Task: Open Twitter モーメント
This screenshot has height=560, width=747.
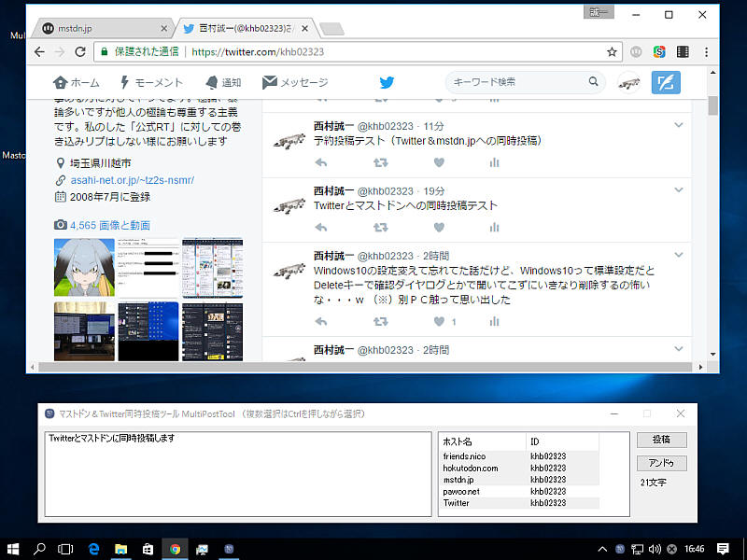Action: click(x=151, y=82)
